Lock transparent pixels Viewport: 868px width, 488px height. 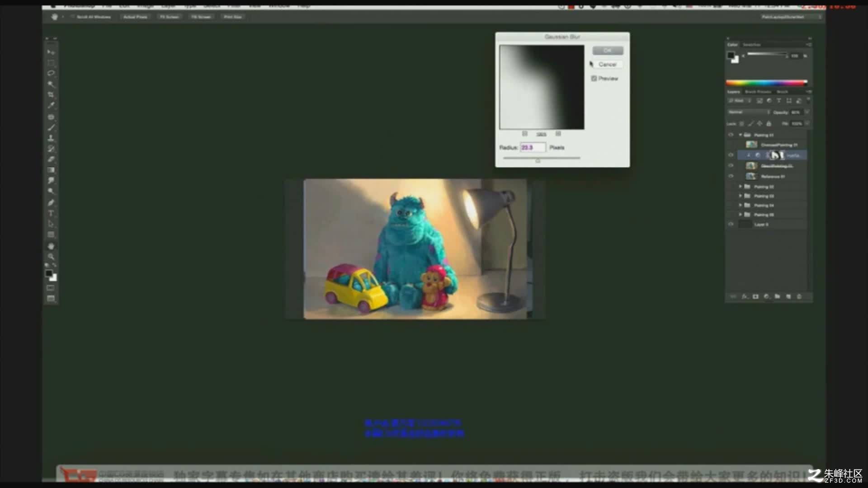click(x=741, y=123)
